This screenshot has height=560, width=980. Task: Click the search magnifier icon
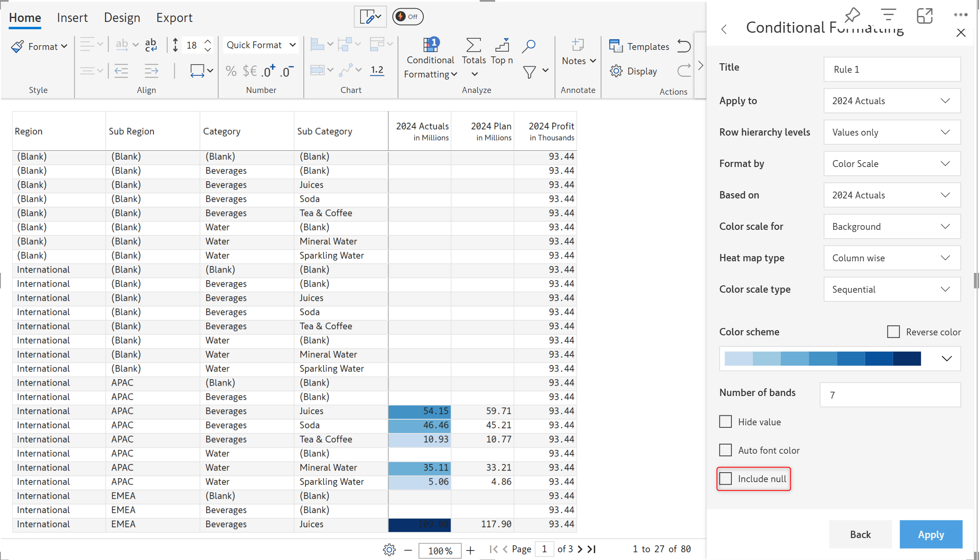tap(528, 45)
